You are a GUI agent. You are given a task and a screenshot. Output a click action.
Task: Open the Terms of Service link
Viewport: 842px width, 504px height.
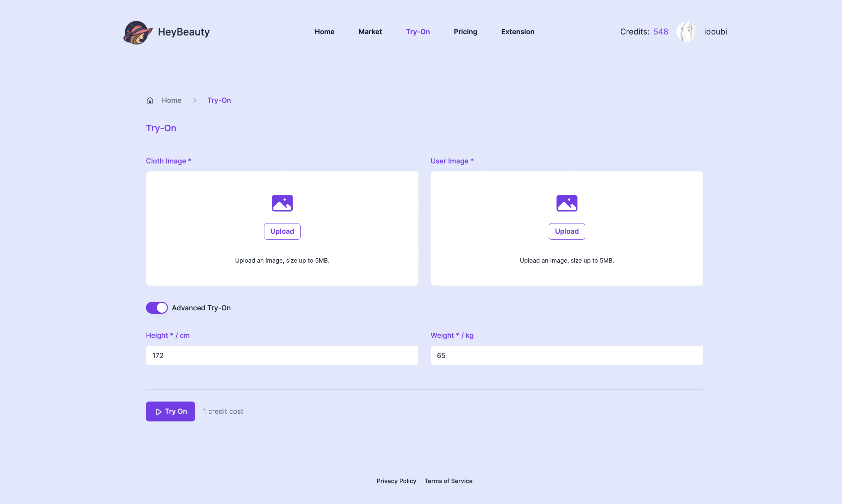click(448, 481)
